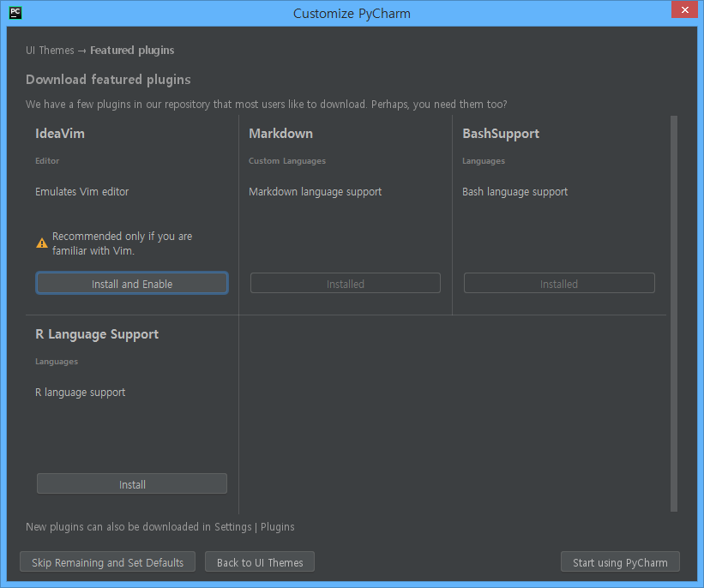The width and height of the screenshot is (704, 588).
Task: Click the 'Custom Languages' category label
Action: click(x=287, y=160)
